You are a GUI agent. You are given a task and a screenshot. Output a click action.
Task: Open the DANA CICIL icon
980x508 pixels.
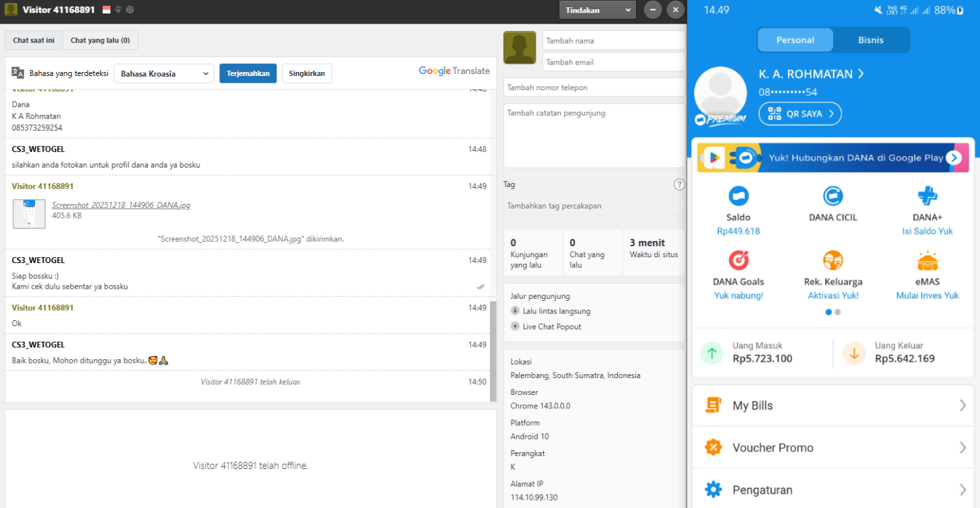[833, 196]
